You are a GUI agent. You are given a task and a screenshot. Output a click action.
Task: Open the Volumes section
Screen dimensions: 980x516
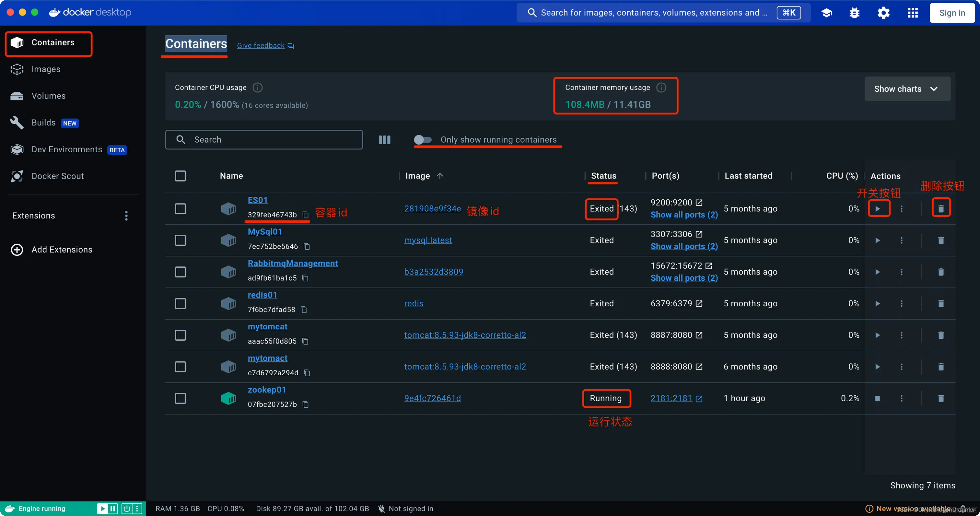pos(48,96)
